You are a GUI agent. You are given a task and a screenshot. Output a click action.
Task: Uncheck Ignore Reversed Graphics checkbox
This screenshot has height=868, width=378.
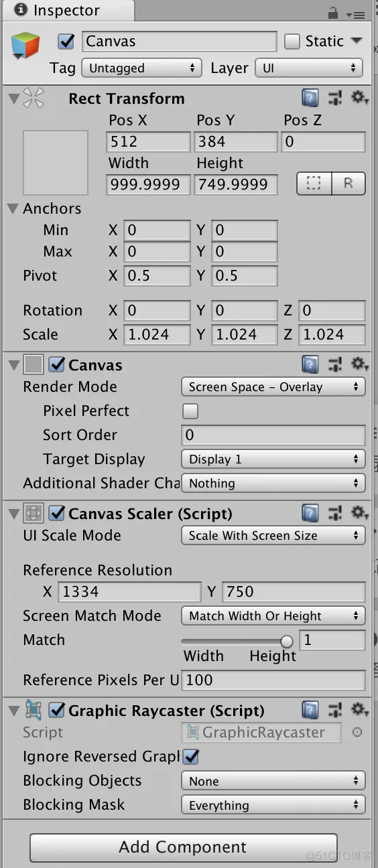tap(192, 756)
